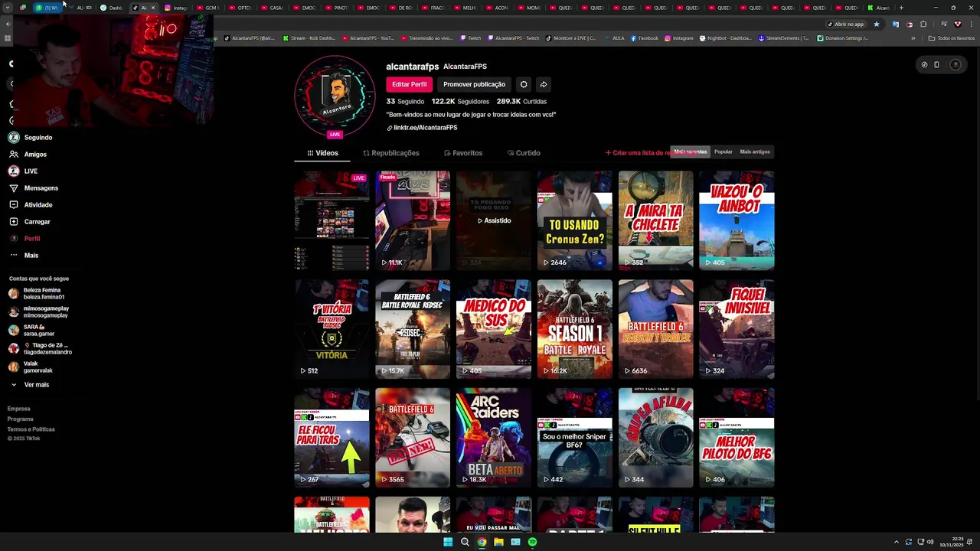Click the 289.3K Curtidas count
The width and height of the screenshot is (980, 551).
[521, 101]
